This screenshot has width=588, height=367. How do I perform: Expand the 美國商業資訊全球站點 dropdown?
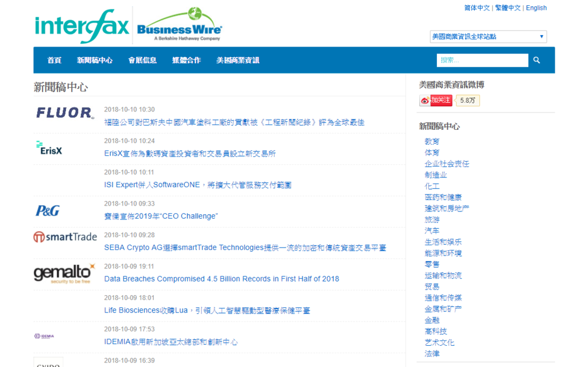click(488, 36)
